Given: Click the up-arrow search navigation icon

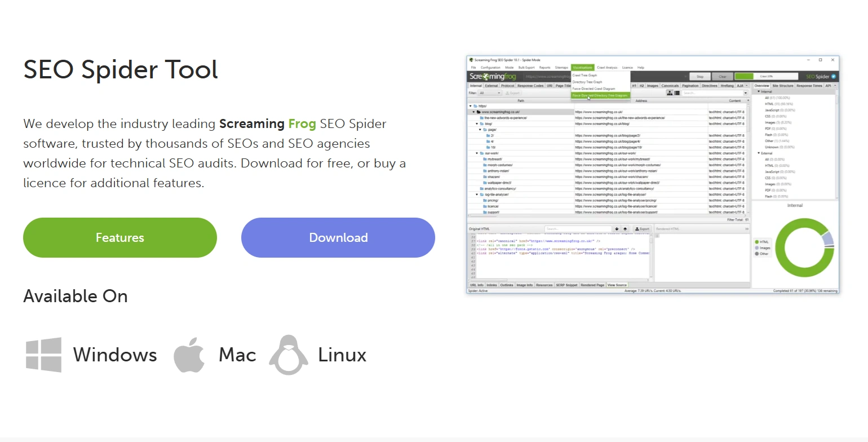Looking at the screenshot, I should tap(625, 228).
